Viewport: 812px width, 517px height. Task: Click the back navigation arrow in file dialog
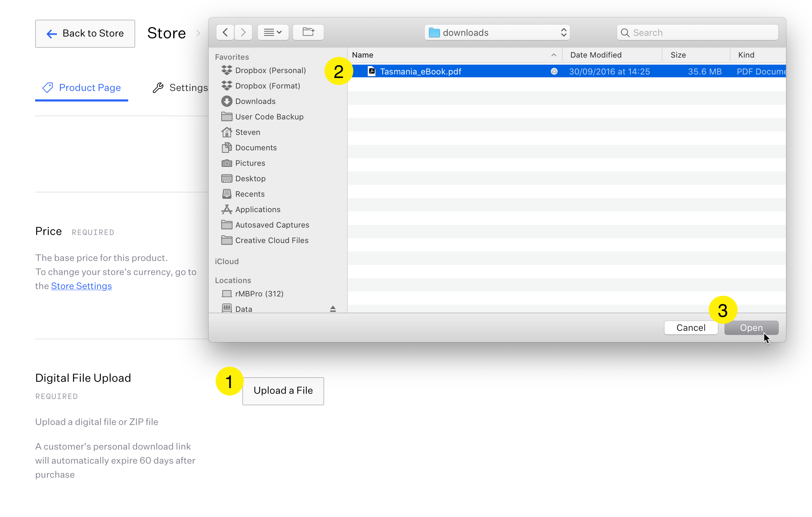tap(225, 33)
